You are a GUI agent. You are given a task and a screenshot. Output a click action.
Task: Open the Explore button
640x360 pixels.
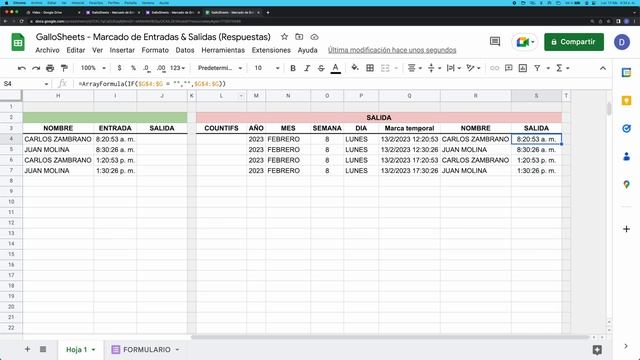point(597,350)
